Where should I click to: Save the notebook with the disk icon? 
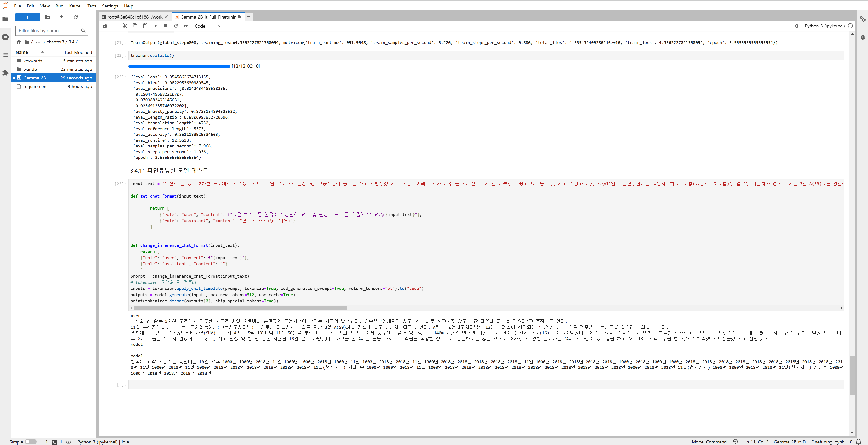point(104,26)
